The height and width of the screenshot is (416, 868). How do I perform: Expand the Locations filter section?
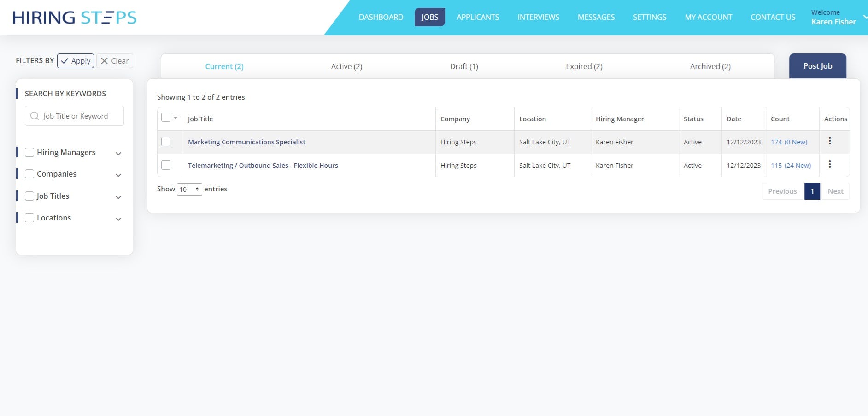pos(119,219)
